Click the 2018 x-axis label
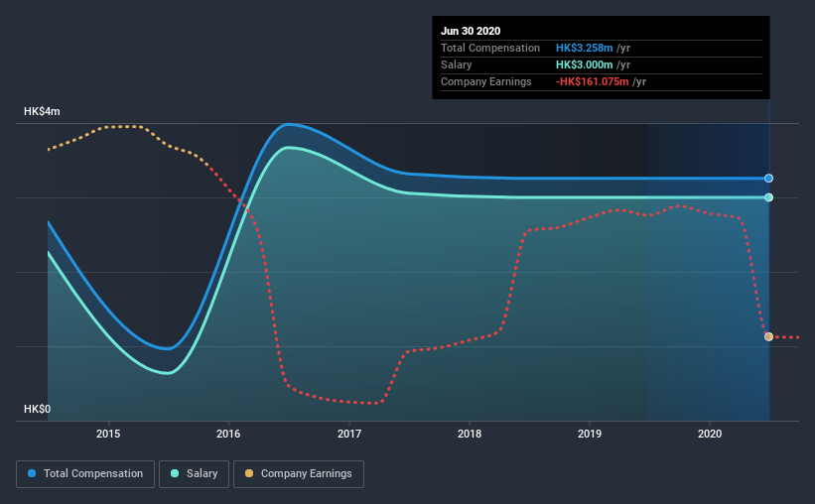Screen dimensions: 815x504 coord(470,434)
